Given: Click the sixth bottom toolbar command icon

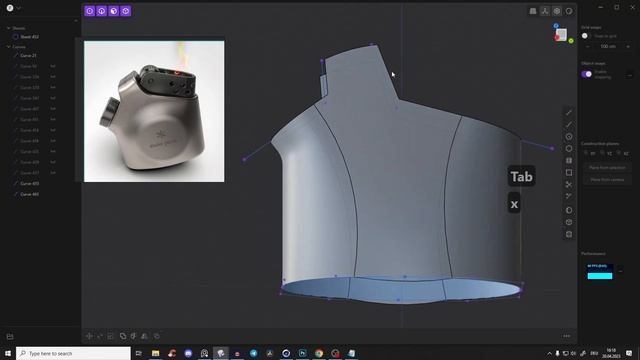Looking at the screenshot, I should [144, 336].
